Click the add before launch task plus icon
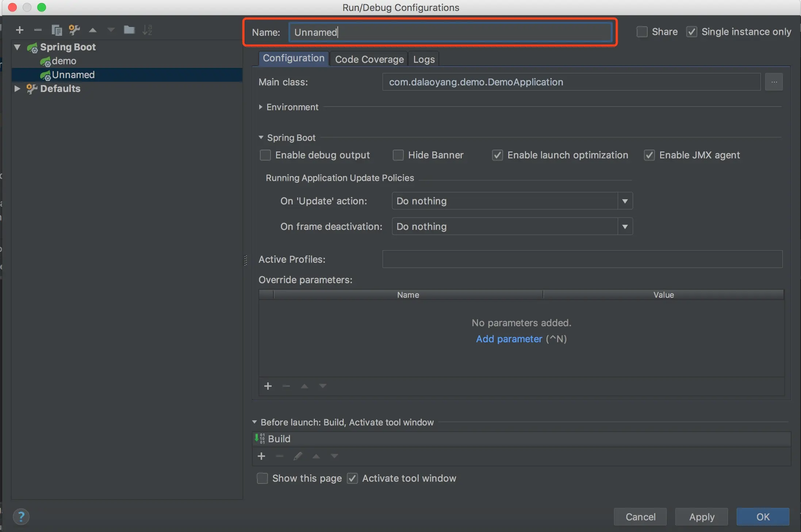The height and width of the screenshot is (532, 801). point(261,456)
